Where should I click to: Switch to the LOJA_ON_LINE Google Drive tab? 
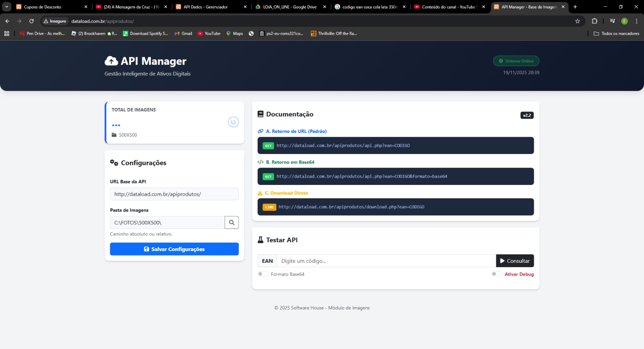coord(289,7)
